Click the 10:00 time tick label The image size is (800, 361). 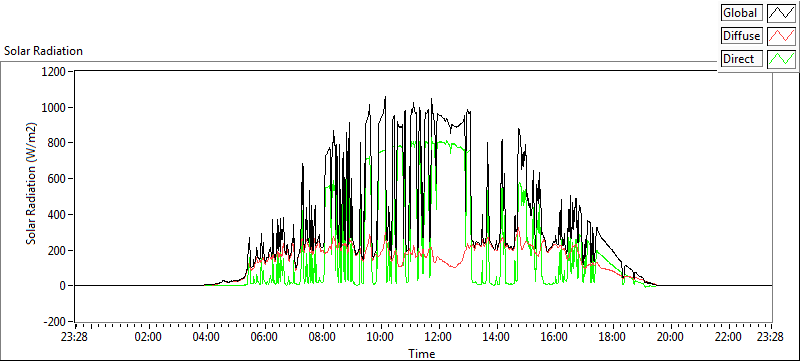click(381, 337)
